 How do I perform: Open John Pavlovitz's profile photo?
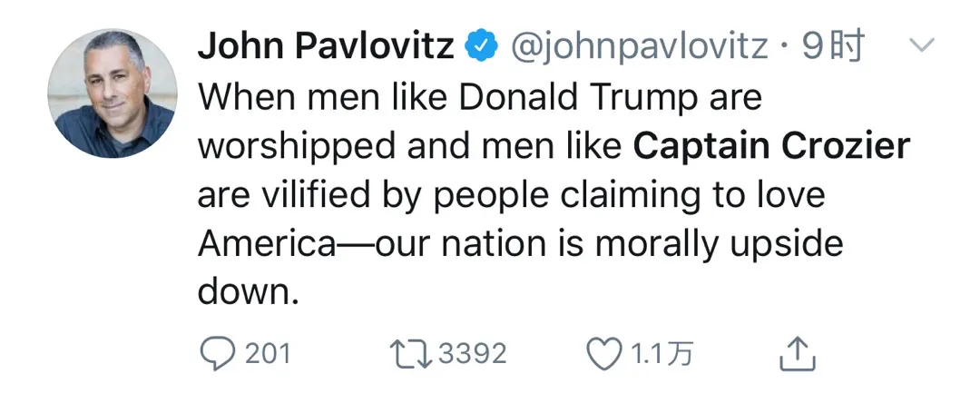pos(110,93)
